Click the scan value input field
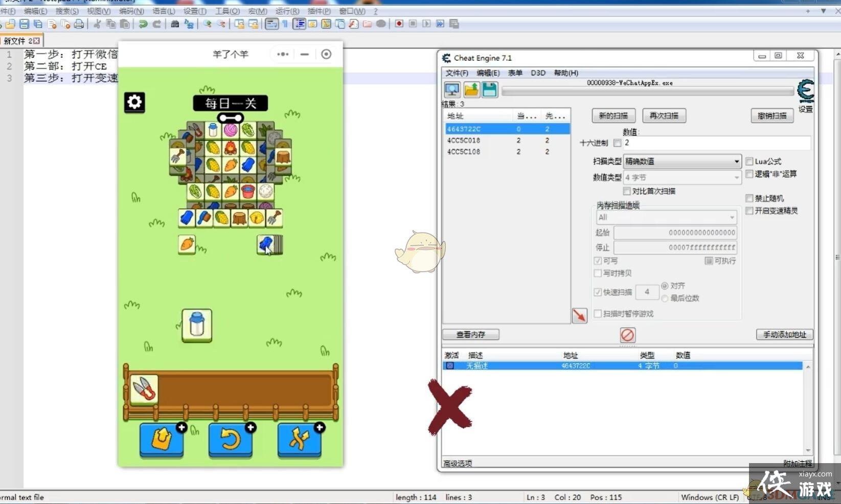 pyautogui.click(x=716, y=143)
